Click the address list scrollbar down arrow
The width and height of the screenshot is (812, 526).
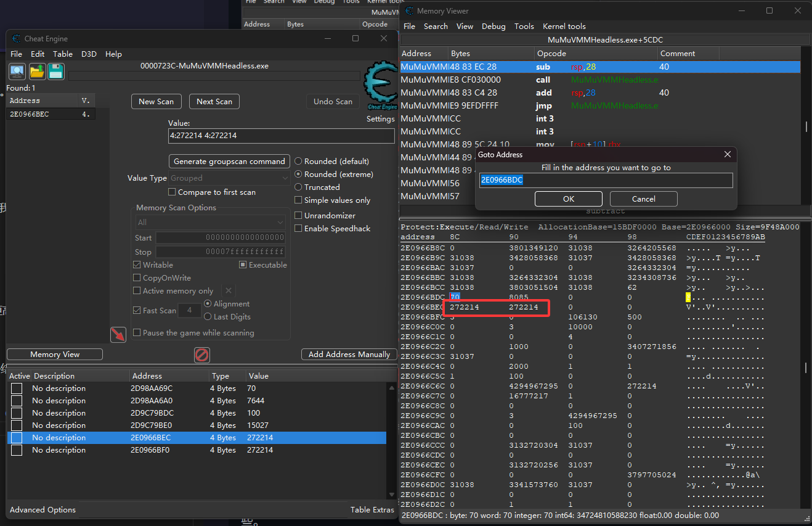point(391,495)
